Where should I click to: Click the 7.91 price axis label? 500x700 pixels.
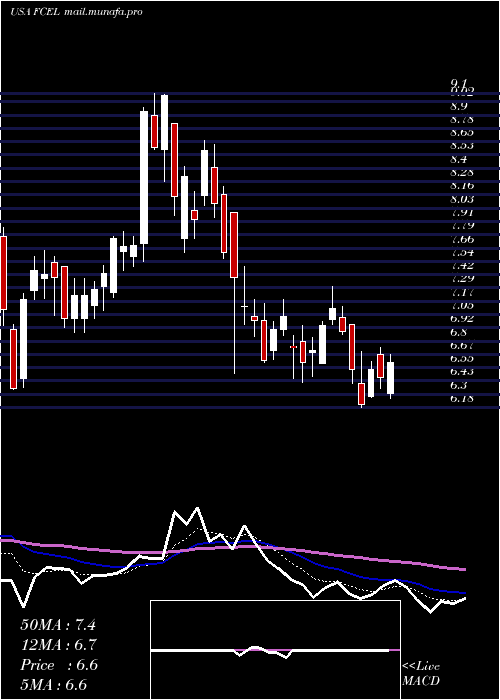(462, 212)
